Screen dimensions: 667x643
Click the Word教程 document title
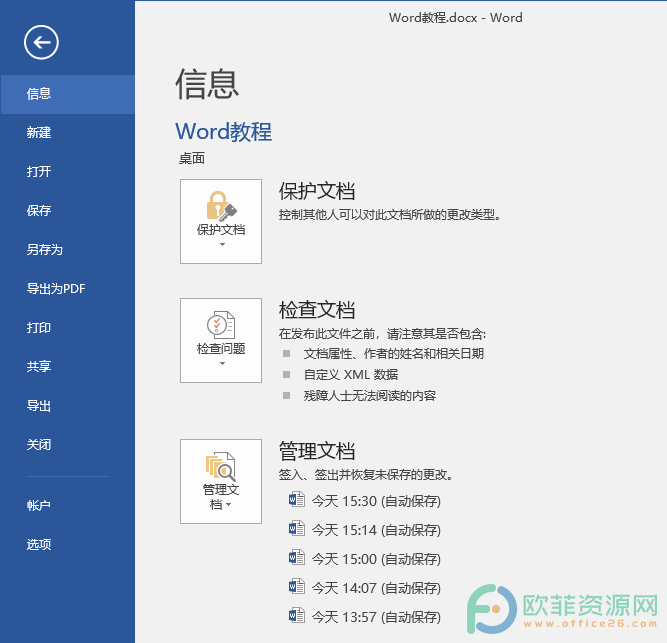[x=224, y=131]
